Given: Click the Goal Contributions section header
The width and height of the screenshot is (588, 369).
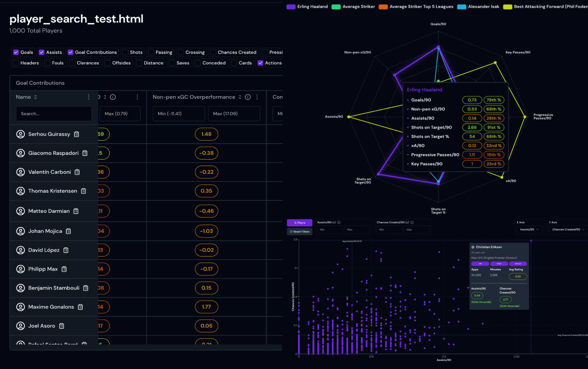Looking at the screenshot, I should 40,83.
